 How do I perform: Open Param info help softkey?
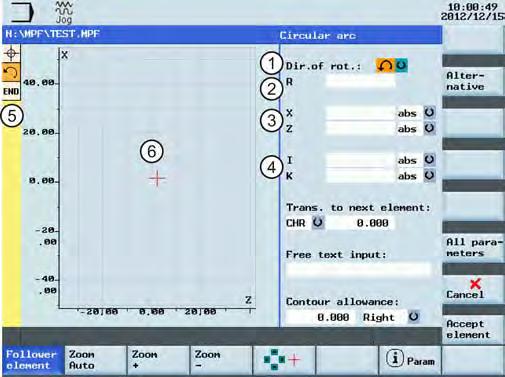[410, 360]
